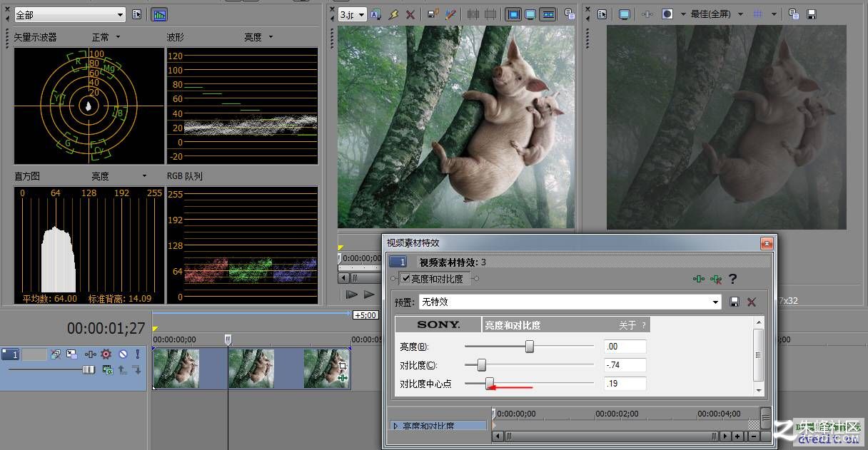The image size is (868, 450).
Task: Remove selected plug-in icon in effects dialog
Action: (x=715, y=279)
